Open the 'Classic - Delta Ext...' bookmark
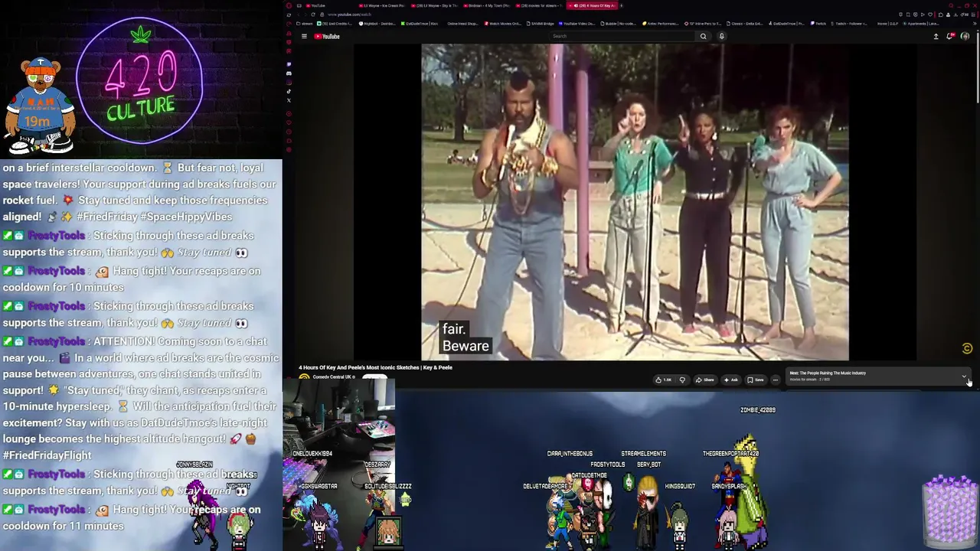This screenshot has width=980, height=551. (x=745, y=24)
